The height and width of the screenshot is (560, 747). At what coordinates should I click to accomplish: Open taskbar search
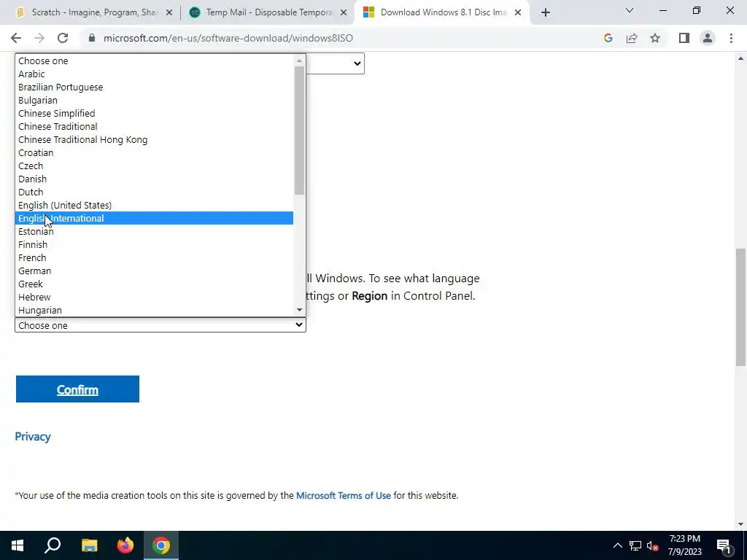pos(53,545)
